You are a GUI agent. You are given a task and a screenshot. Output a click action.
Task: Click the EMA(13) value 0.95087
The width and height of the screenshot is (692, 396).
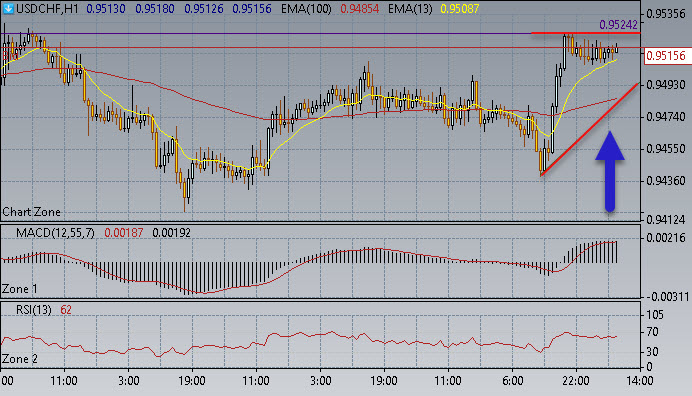click(459, 9)
